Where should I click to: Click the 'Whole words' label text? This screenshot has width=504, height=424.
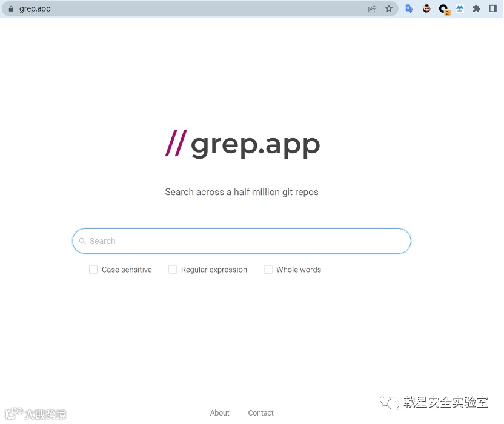(299, 270)
